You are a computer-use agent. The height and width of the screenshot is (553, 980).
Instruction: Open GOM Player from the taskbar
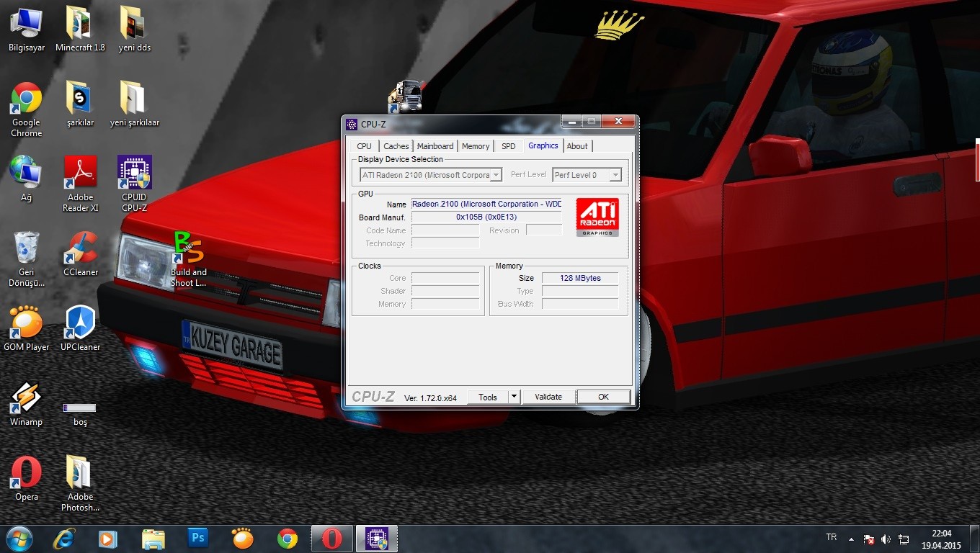tap(243, 539)
